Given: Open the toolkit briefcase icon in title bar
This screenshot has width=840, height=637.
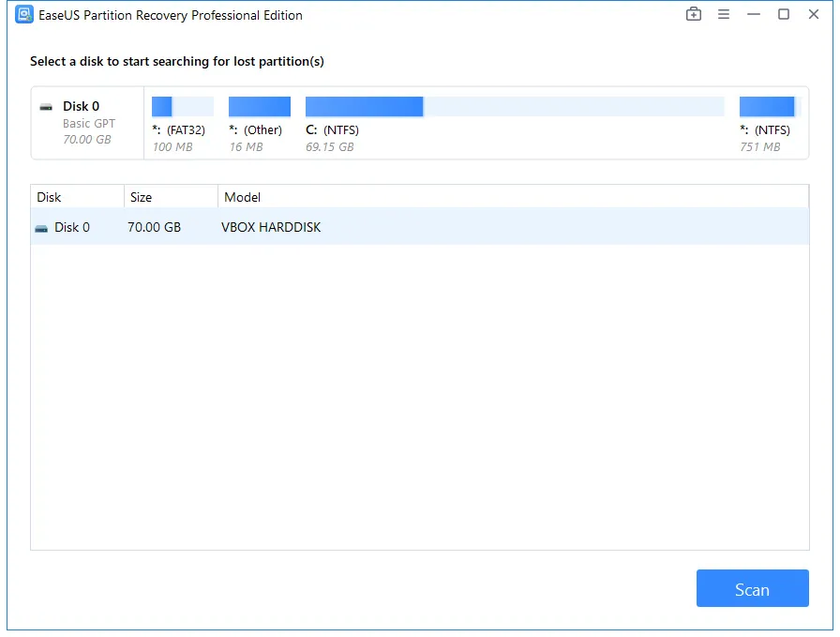Looking at the screenshot, I should 693,14.
